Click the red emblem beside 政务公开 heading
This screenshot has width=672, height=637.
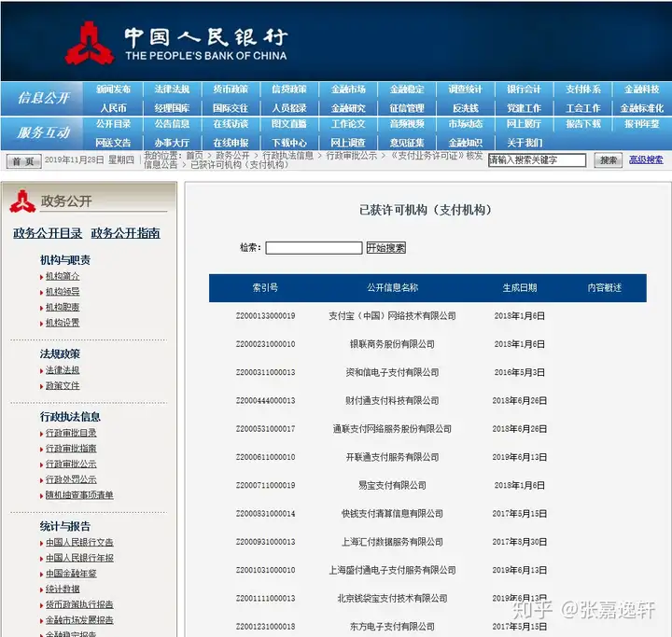point(22,201)
